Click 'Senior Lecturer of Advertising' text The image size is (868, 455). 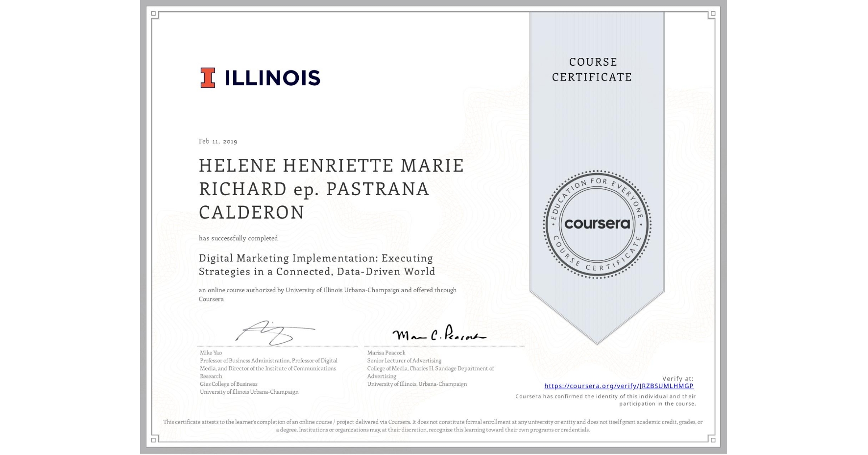click(404, 361)
